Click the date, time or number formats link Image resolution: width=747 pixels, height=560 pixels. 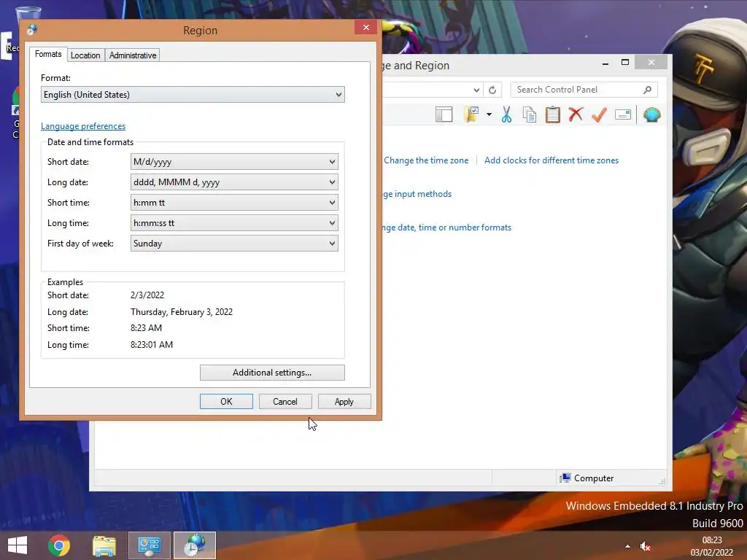click(x=446, y=227)
